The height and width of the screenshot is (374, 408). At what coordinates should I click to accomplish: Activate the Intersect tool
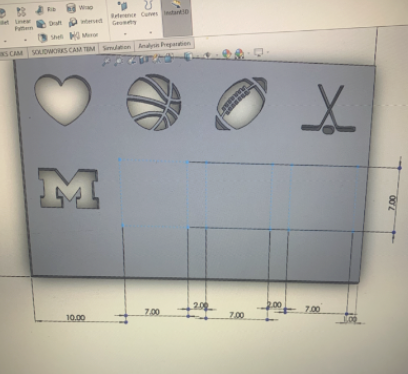click(x=86, y=22)
